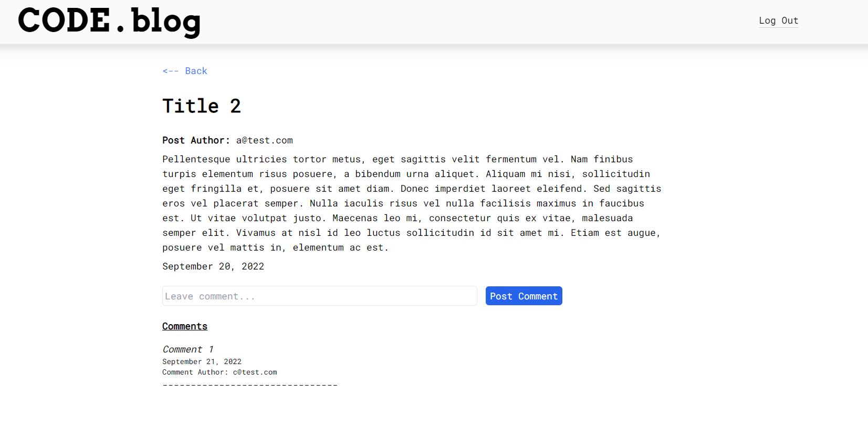Click the comment date September 21, 2022

tap(202, 361)
